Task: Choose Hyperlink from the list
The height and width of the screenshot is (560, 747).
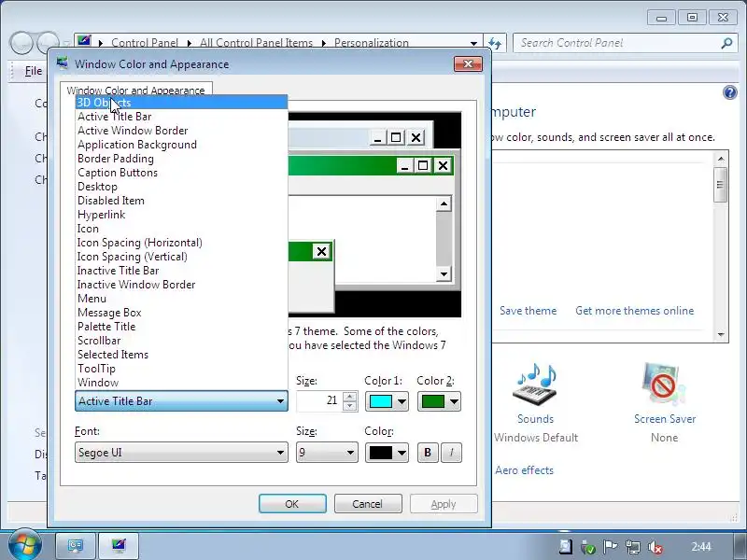Action: coord(181,215)
